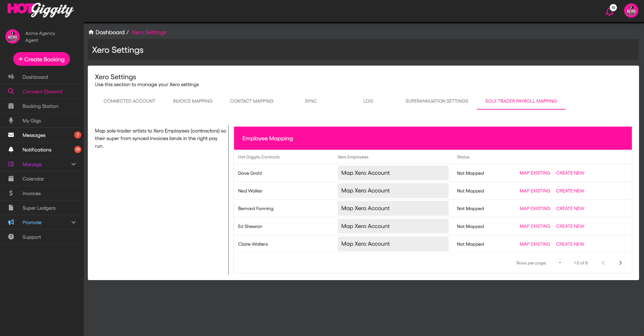Click the Messages envelope icon
644x336 pixels.
click(11, 135)
